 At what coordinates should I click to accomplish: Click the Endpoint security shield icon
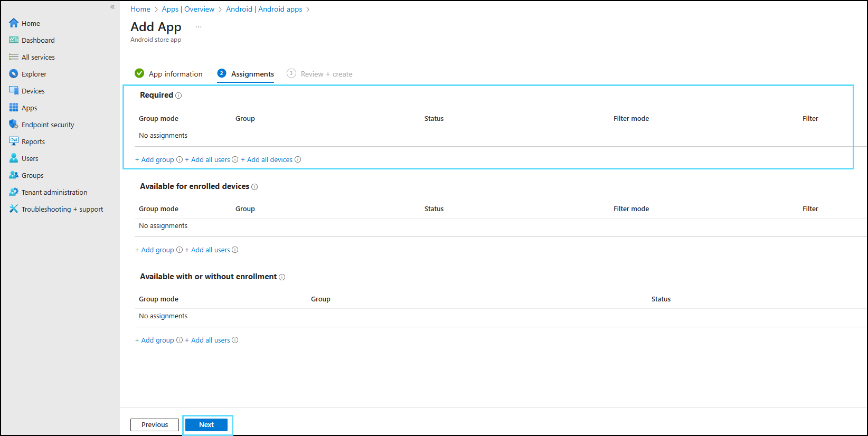(14, 125)
